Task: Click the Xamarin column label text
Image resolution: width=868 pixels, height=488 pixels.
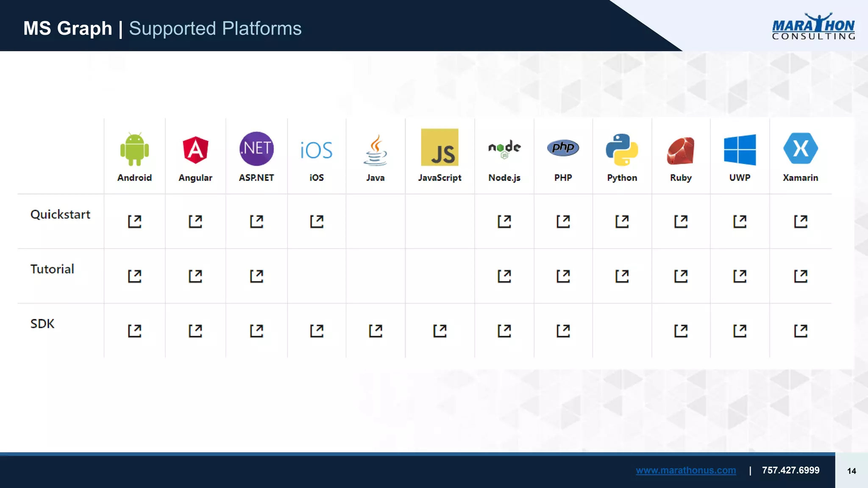Action: pyautogui.click(x=800, y=177)
